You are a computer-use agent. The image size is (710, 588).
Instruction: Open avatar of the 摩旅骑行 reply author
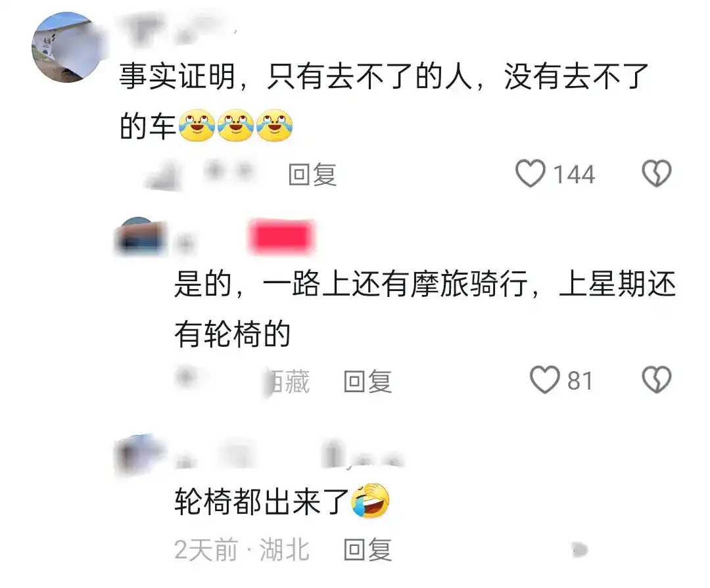point(141,237)
